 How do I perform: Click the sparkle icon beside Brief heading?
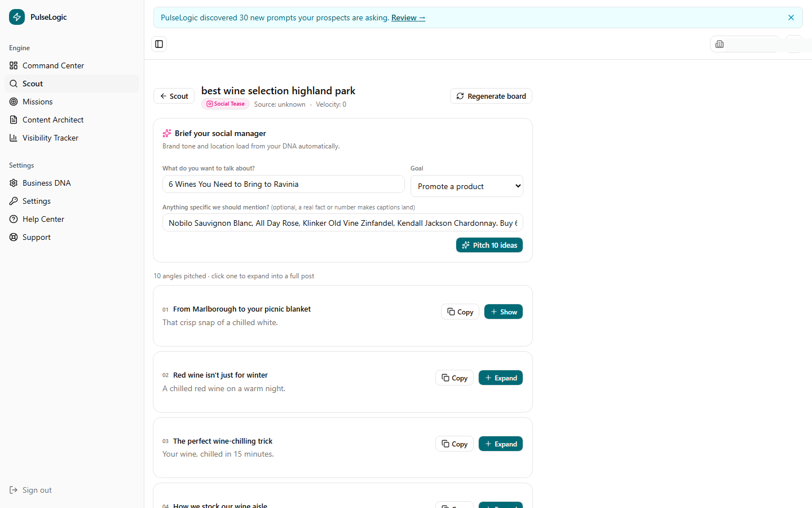[x=167, y=133]
